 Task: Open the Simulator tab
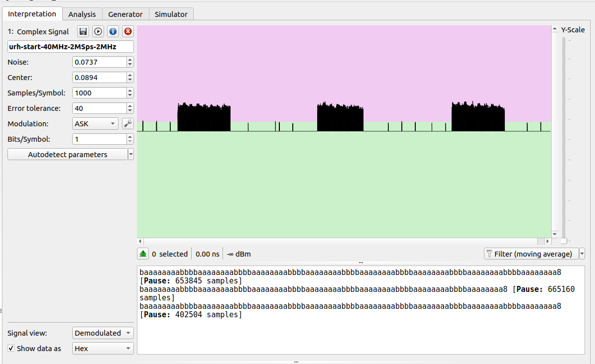[171, 14]
